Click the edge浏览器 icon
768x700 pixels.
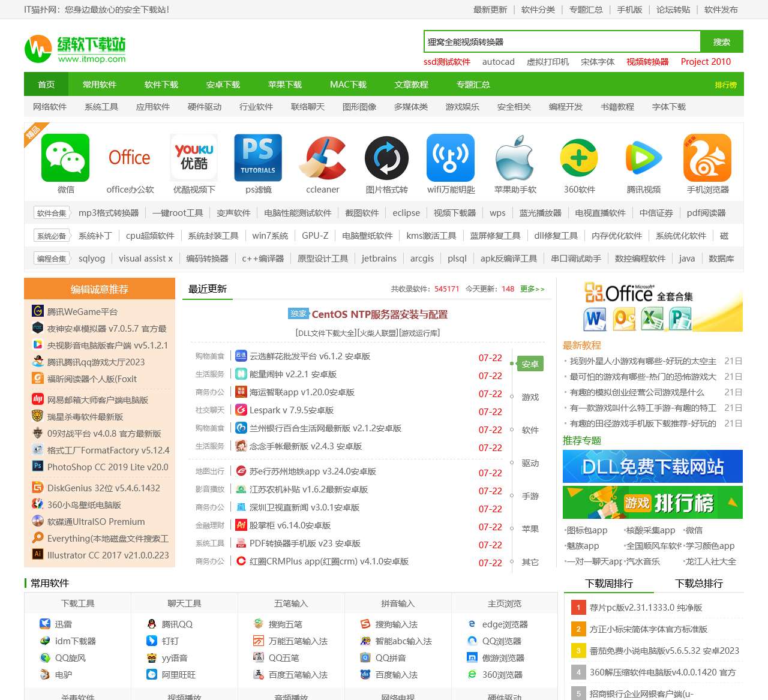coord(472,624)
